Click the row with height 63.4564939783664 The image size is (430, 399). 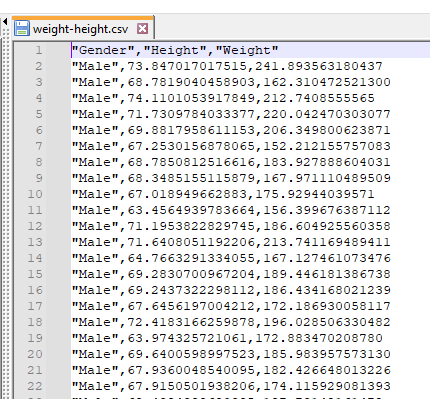click(231, 210)
